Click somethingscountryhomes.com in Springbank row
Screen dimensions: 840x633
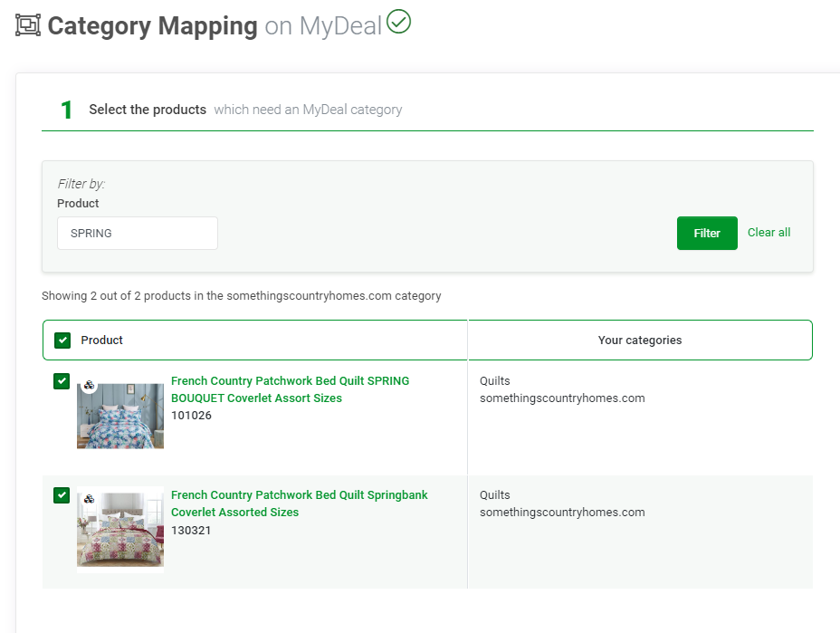562,513
